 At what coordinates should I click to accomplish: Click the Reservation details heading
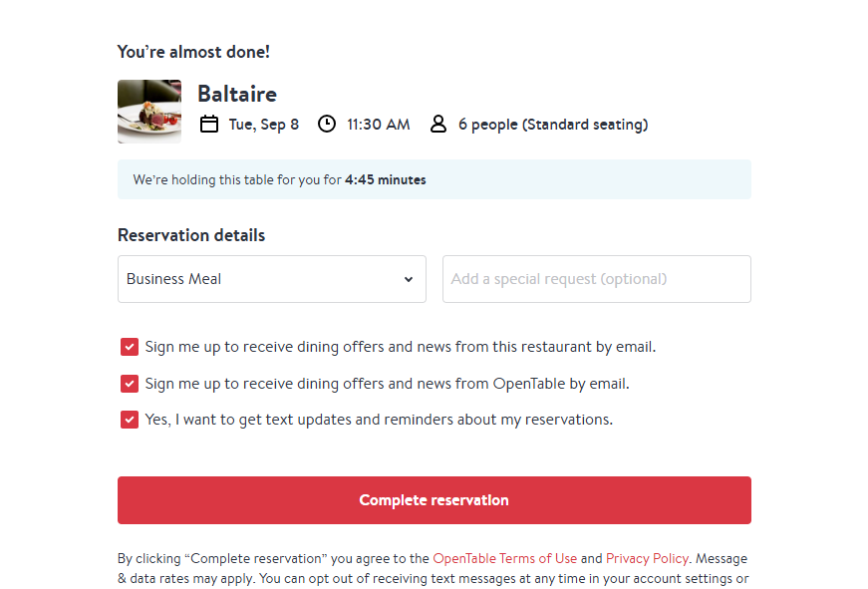[191, 235]
